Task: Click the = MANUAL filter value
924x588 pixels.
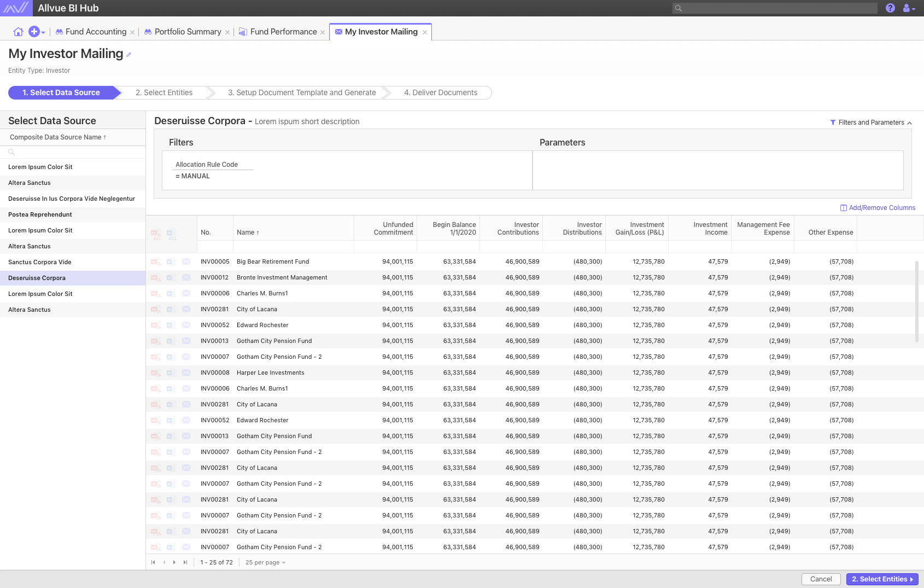Action: click(192, 176)
